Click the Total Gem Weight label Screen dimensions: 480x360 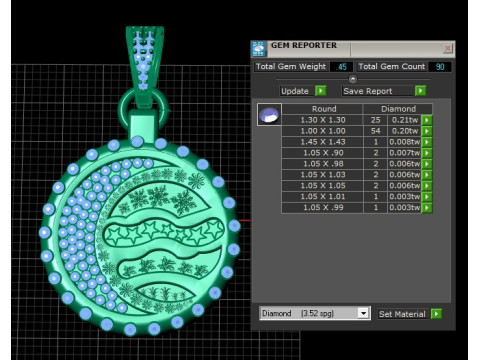pyautogui.click(x=291, y=67)
